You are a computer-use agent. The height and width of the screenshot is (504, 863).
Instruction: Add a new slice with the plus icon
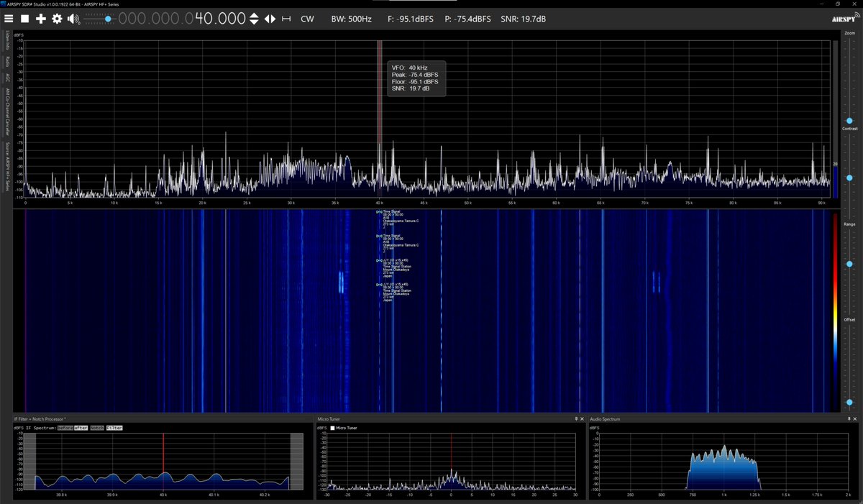41,19
